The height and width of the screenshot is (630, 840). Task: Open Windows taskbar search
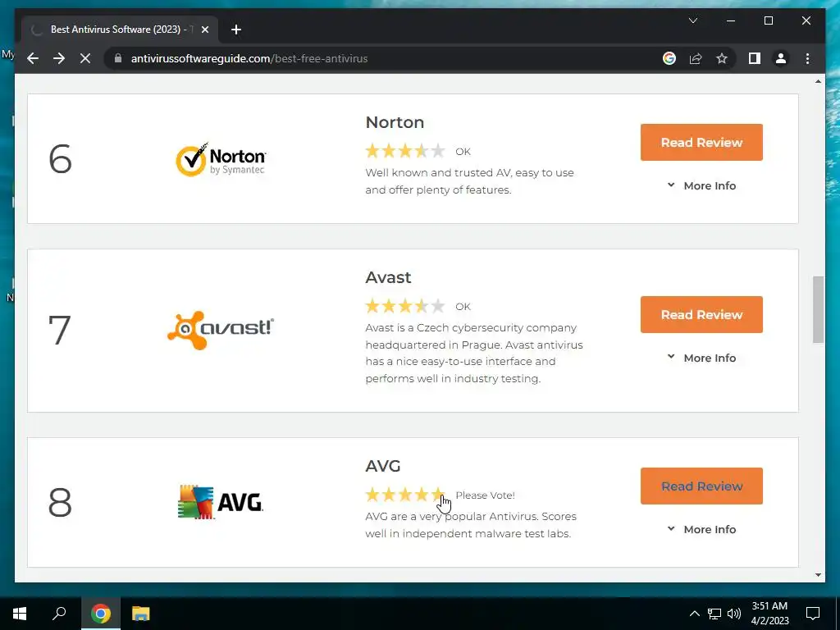[x=59, y=614]
